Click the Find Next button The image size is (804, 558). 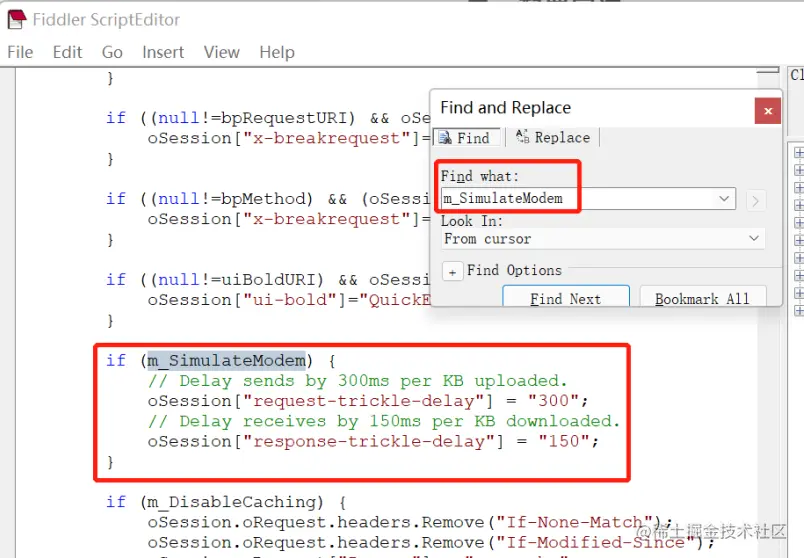pos(566,297)
